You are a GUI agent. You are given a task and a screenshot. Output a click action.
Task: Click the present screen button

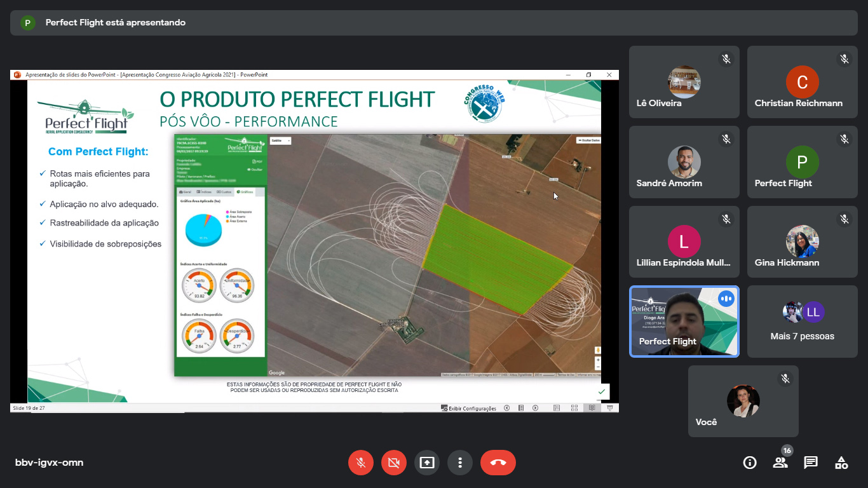427,463
